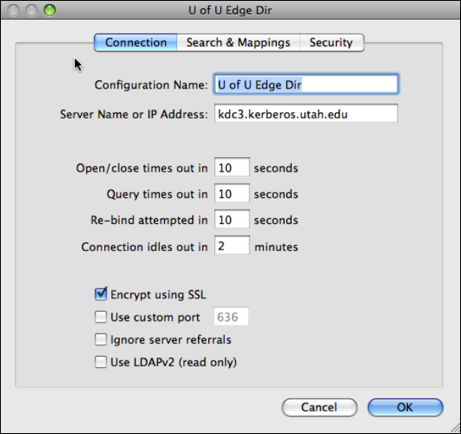Edit the Re-bind attempted seconds field
Viewport: 461px width, 434px height.
[232, 219]
